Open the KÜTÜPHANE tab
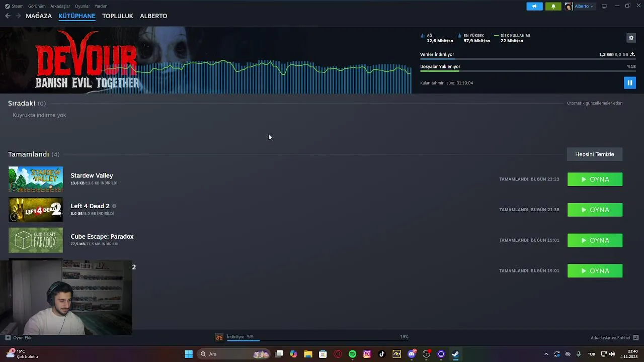 pyautogui.click(x=77, y=16)
